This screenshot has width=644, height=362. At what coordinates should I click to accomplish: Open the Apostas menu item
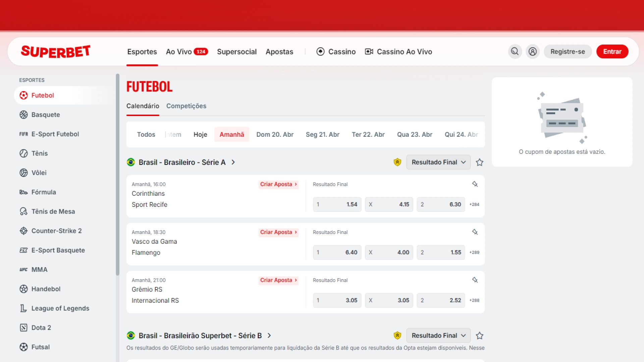279,52
